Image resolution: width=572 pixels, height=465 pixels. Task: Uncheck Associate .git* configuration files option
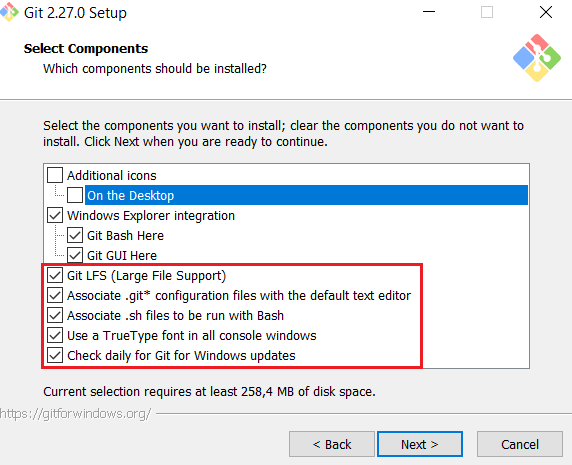click(x=55, y=295)
